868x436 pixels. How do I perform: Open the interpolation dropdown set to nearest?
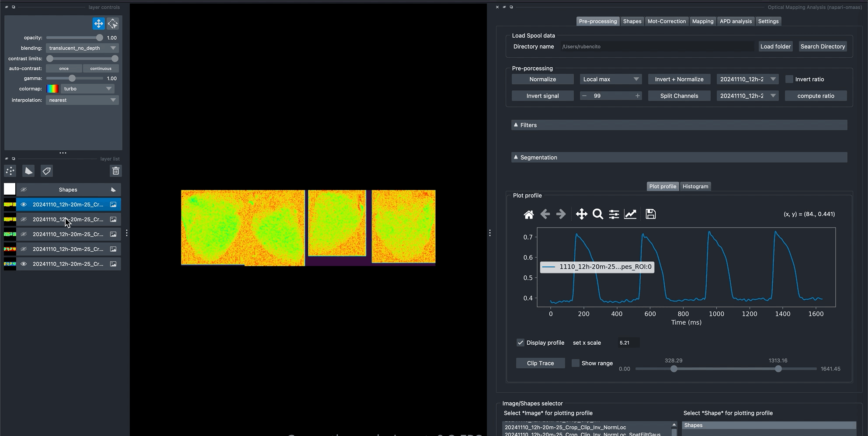82,100
